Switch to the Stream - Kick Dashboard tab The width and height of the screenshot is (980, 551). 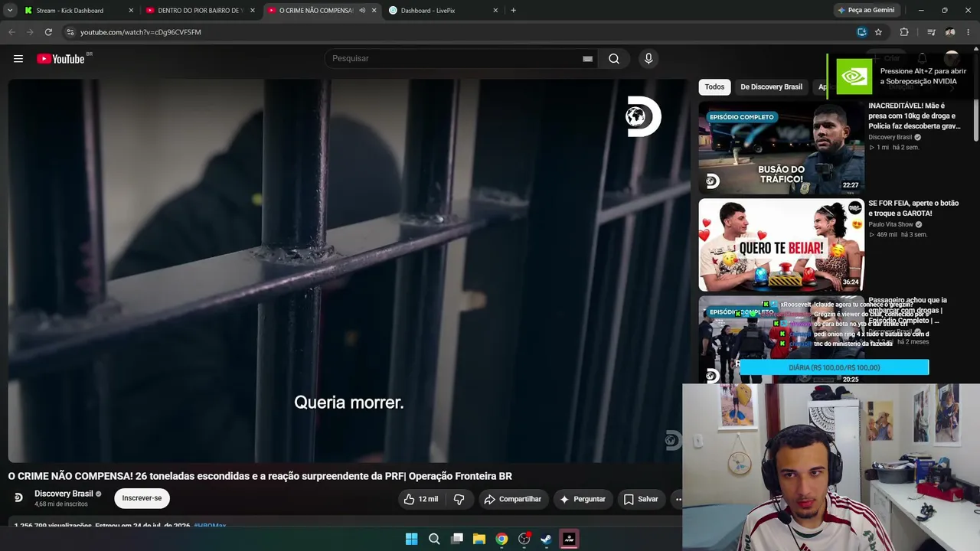coord(70,11)
